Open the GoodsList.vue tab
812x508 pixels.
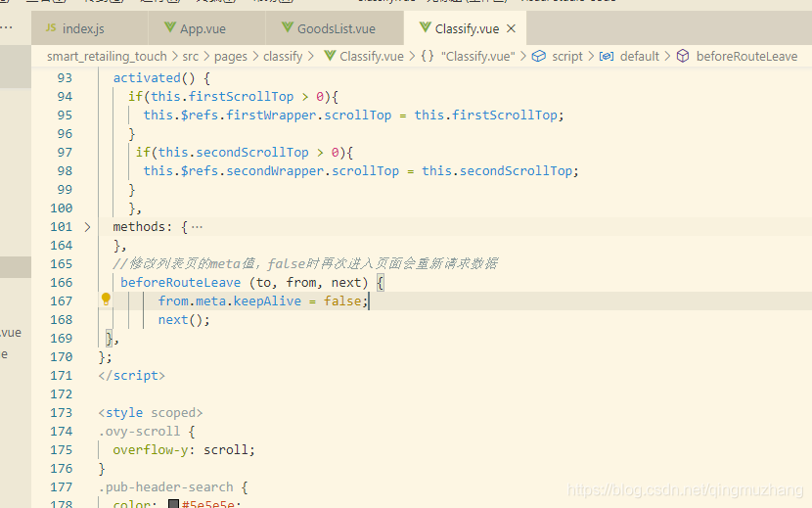click(x=335, y=28)
